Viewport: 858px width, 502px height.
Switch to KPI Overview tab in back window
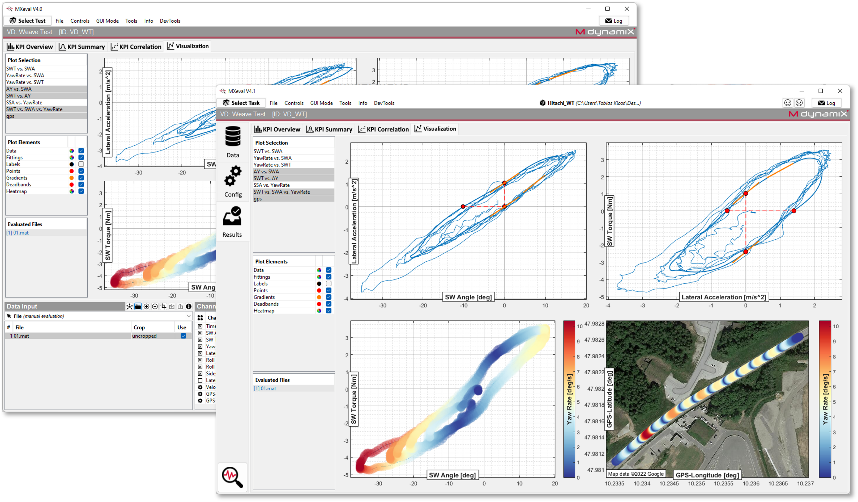pyautogui.click(x=30, y=47)
